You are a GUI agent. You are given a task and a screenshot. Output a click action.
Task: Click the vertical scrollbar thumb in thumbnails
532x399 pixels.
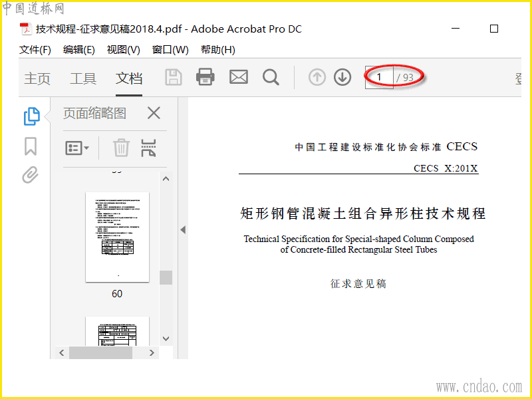point(166,277)
